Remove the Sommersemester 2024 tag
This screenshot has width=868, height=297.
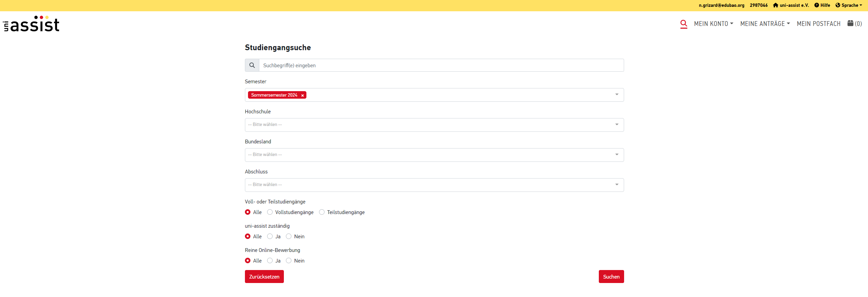(302, 96)
